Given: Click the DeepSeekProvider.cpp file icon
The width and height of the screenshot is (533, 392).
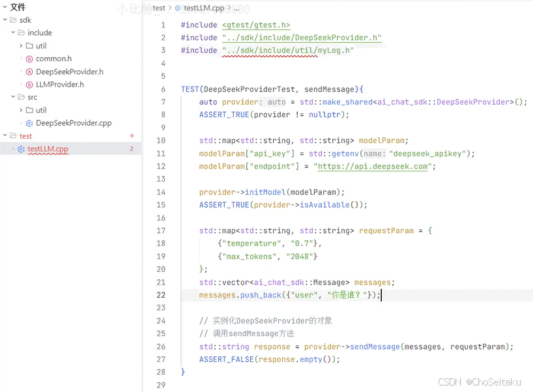Looking at the screenshot, I should [29, 123].
